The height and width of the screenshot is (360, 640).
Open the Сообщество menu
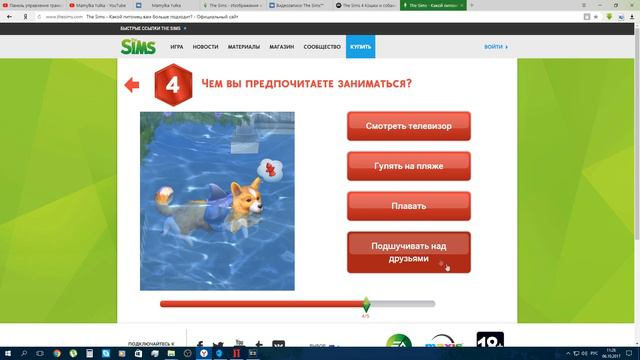[x=322, y=47]
